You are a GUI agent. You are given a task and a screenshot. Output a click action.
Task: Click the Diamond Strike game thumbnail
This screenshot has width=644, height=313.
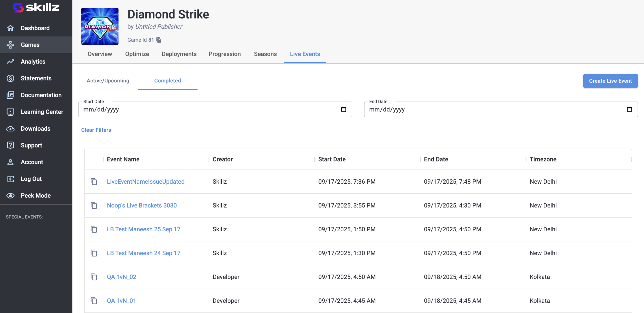tap(100, 26)
